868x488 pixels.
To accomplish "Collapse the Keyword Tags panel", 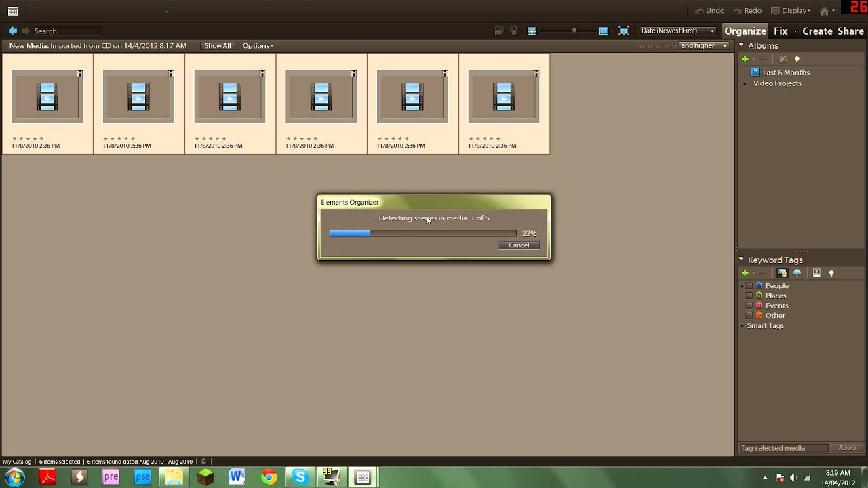I will pos(741,260).
